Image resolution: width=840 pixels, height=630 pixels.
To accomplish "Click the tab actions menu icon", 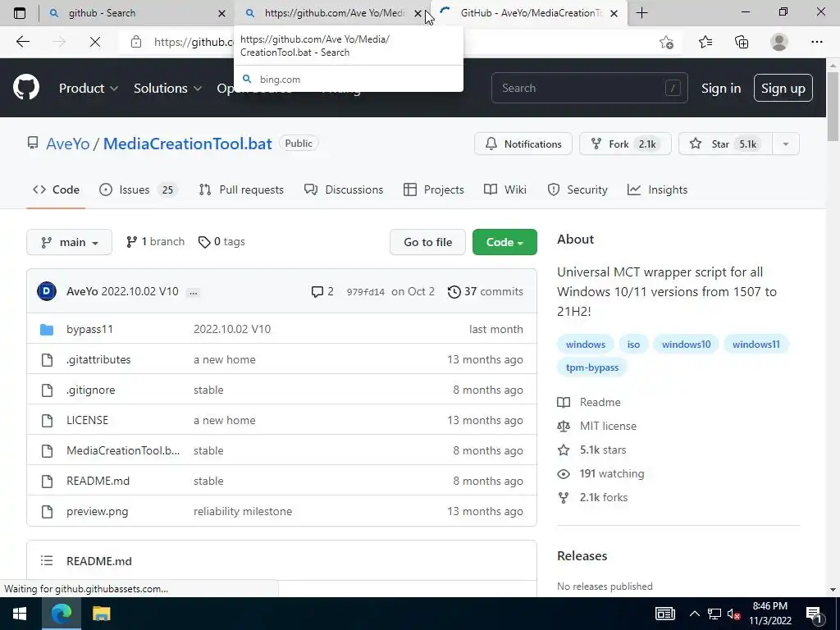I will (20, 13).
